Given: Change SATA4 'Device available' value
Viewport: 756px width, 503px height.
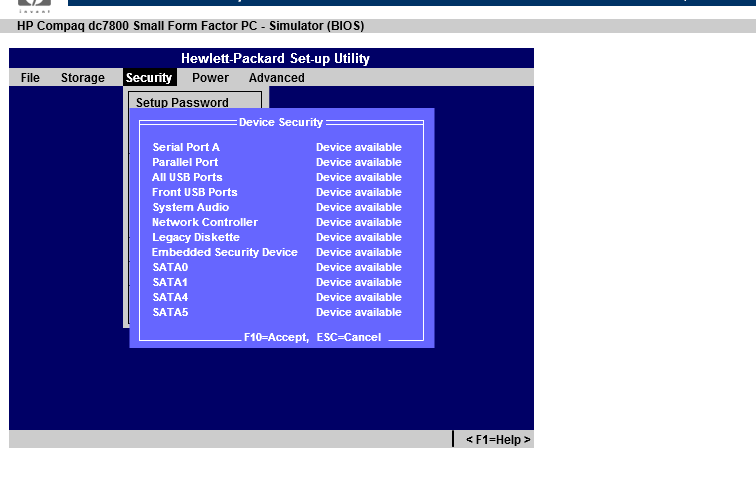Looking at the screenshot, I should pos(359,297).
